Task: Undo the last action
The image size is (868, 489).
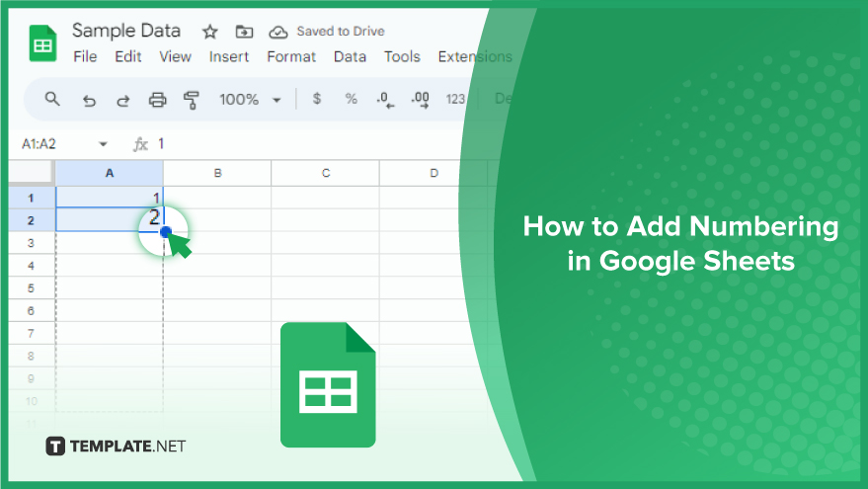Action: point(89,100)
